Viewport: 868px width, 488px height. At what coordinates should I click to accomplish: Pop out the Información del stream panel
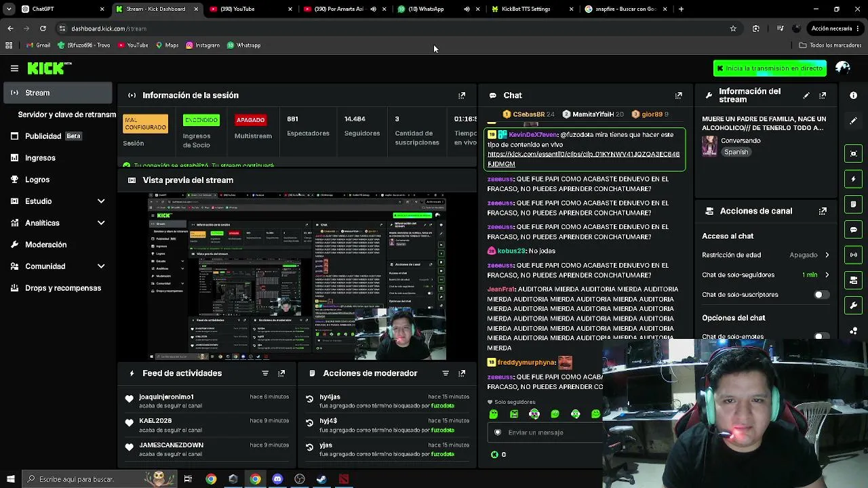tap(823, 96)
